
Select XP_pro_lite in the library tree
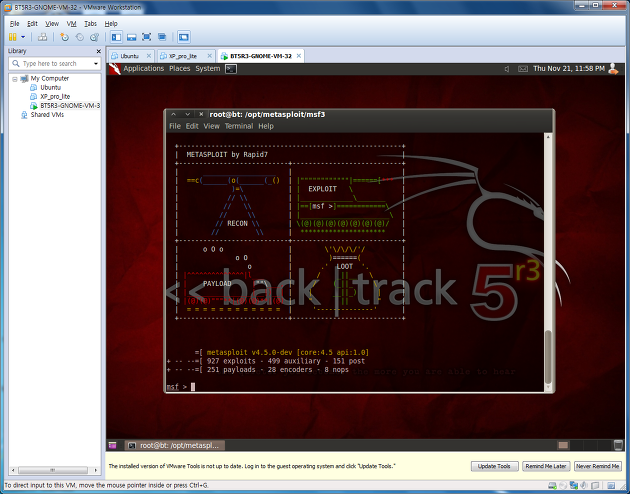(x=55, y=96)
